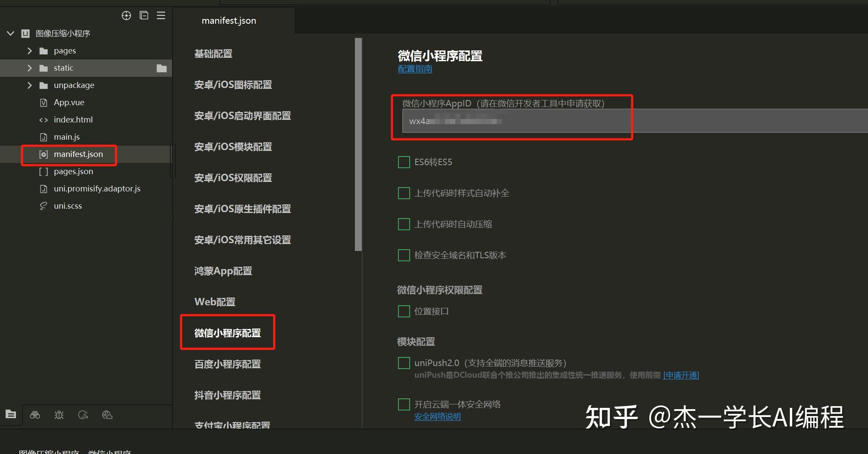Open the debug bug icon
Image resolution: width=868 pixels, height=454 pixels.
tap(59, 415)
